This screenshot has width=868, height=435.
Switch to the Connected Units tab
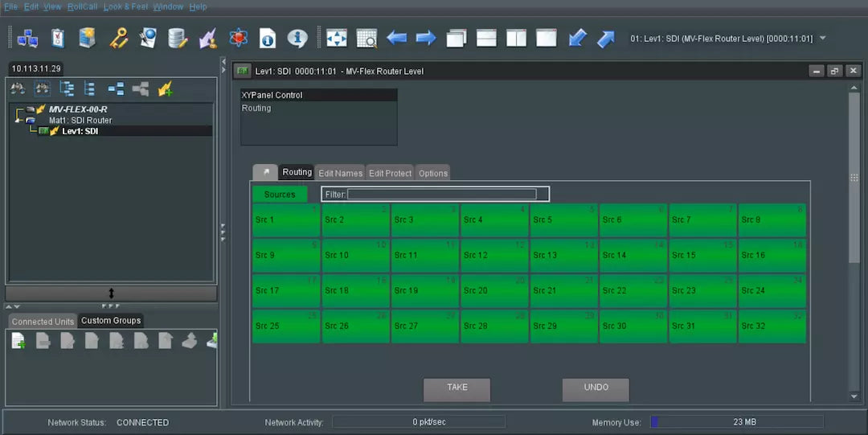[43, 322]
